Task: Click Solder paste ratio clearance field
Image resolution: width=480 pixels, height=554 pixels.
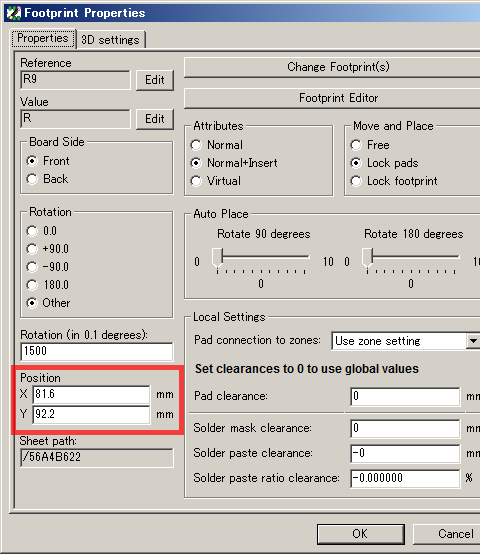Action: pyautogui.click(x=405, y=478)
